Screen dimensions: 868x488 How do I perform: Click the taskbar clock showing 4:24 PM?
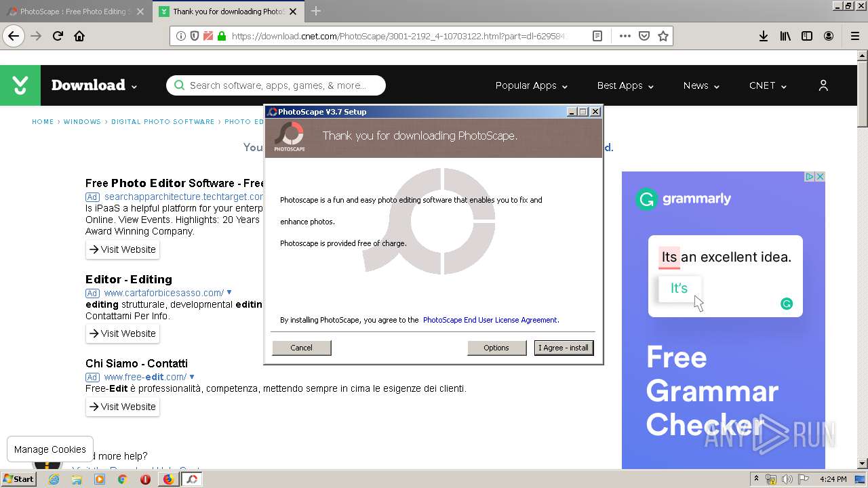833,479
